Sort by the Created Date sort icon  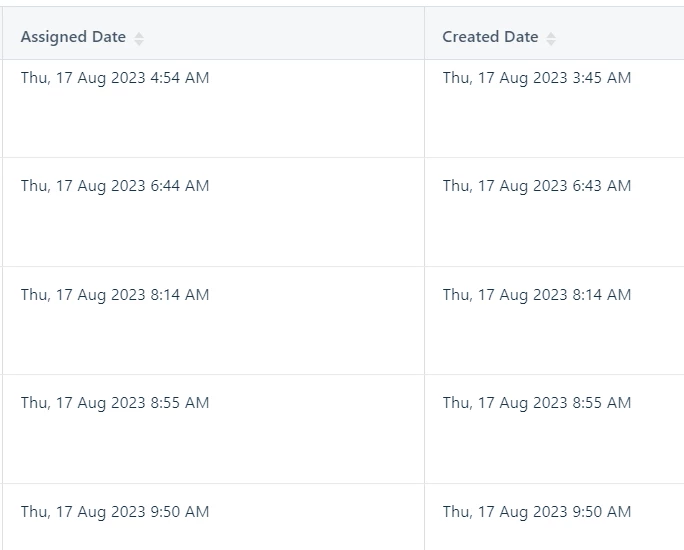[x=551, y=39]
